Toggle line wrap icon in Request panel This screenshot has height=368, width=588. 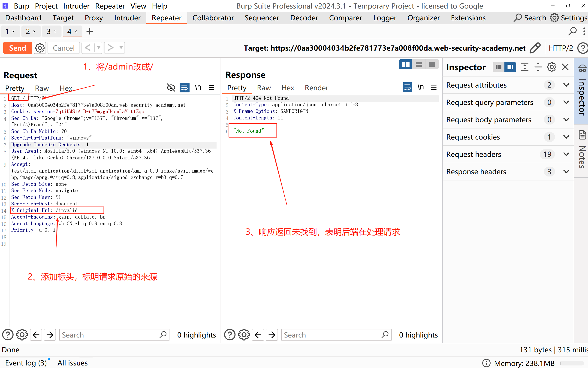[x=184, y=87]
